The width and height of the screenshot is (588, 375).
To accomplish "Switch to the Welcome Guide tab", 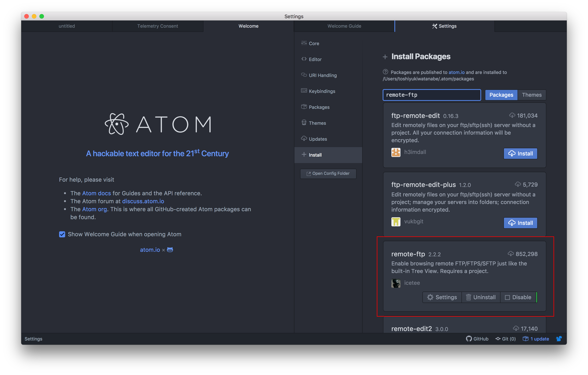I will pyautogui.click(x=344, y=26).
